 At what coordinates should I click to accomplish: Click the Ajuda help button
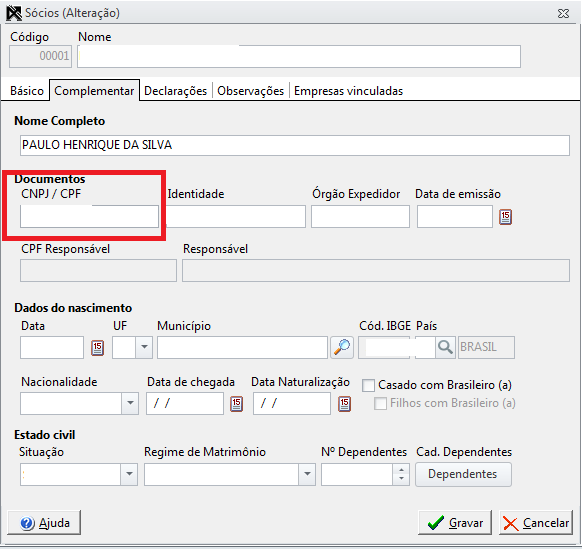44,523
